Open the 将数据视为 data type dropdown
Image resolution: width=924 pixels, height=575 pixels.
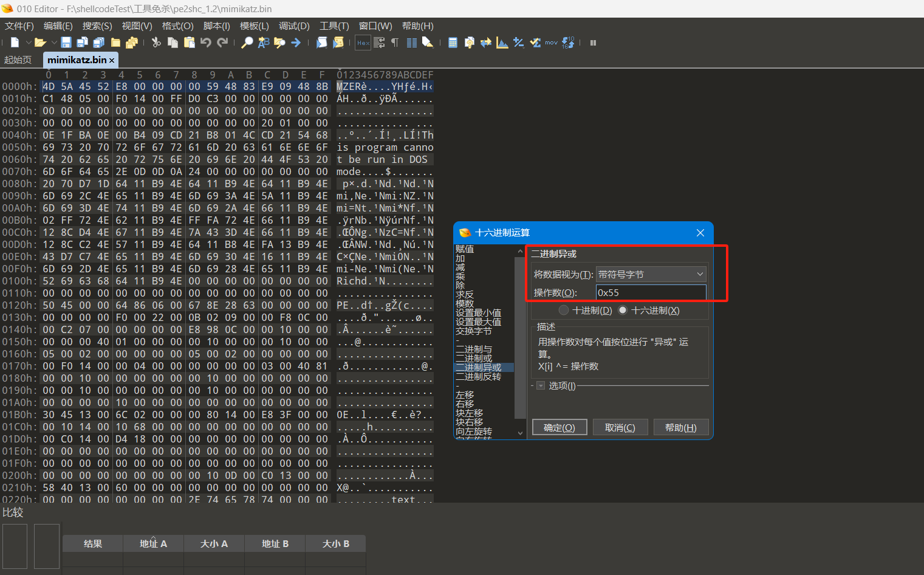click(x=651, y=275)
